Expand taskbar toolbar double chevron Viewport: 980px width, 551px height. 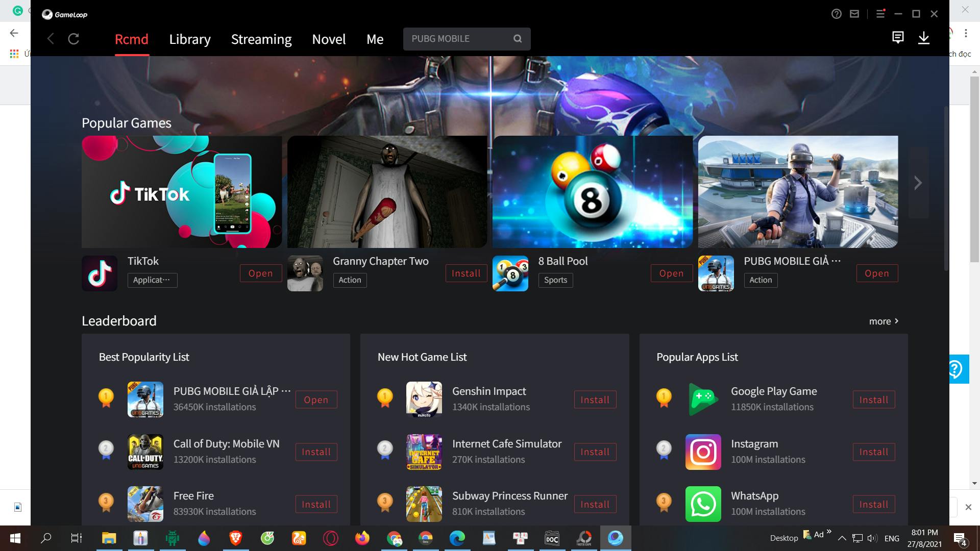click(x=829, y=531)
